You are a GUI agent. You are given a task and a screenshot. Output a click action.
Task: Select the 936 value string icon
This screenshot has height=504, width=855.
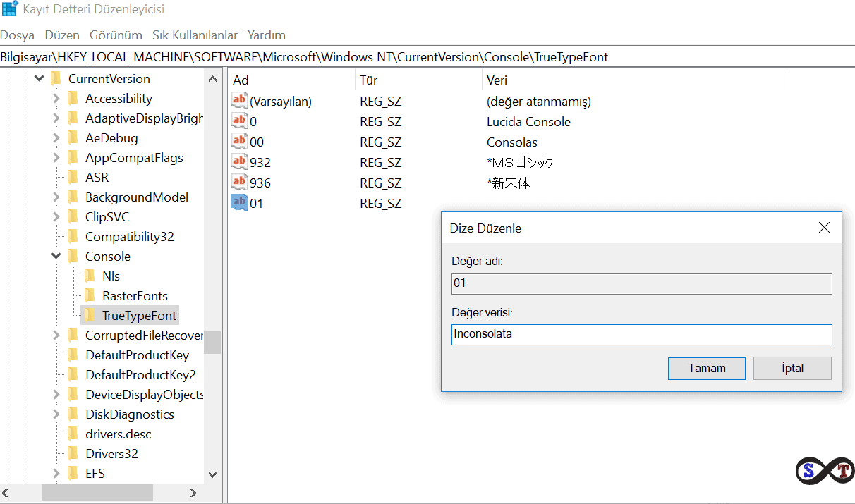[x=240, y=183]
